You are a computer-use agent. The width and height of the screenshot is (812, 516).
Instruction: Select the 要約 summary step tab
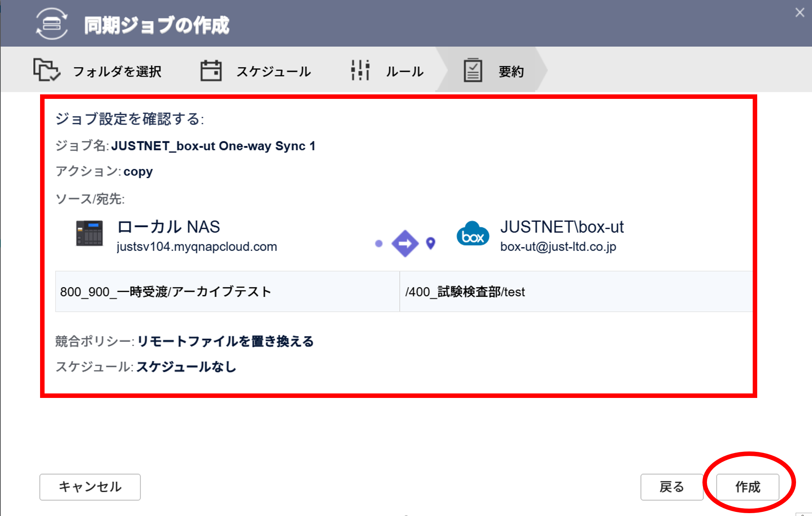[493, 70]
